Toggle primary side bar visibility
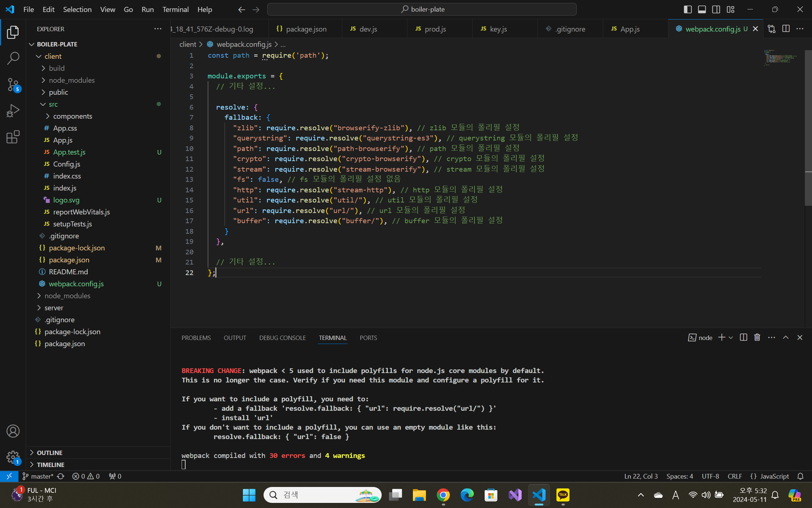 click(x=688, y=9)
